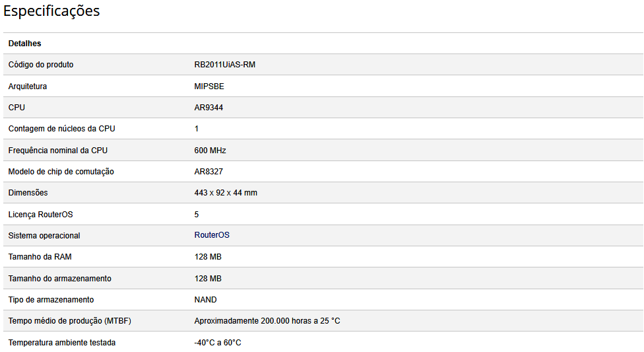Select the CPU core count value '1'
Screen dimensions: 644x352
pos(197,129)
